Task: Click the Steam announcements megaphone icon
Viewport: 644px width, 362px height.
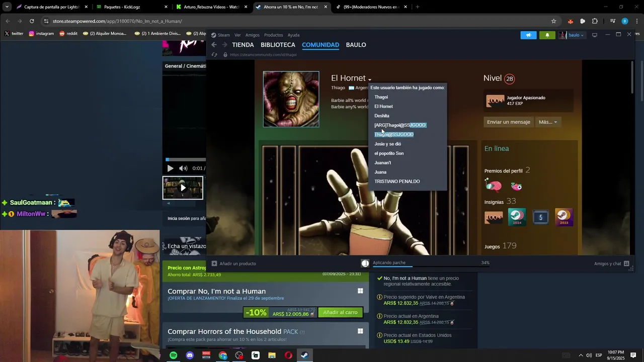Action: coord(528,35)
